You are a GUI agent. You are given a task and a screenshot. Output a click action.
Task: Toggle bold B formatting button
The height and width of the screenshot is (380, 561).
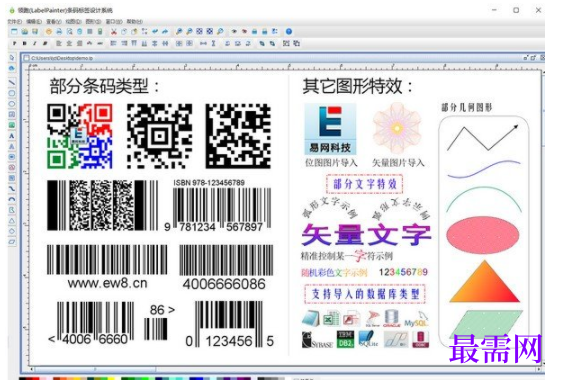[25, 44]
